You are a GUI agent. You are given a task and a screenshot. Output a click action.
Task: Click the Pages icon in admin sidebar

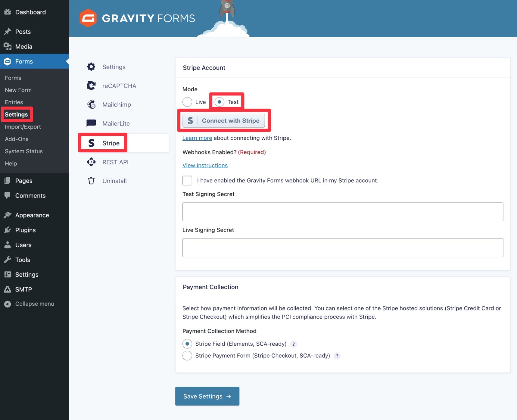[8, 181]
